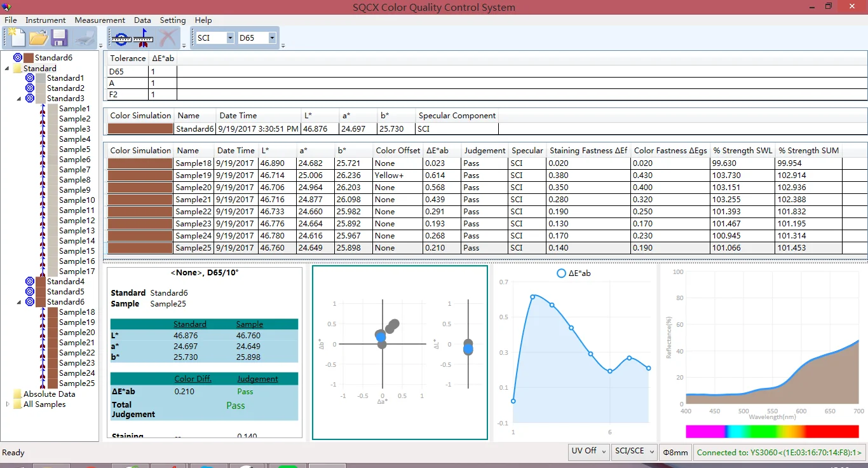
Task: Click the Φ8mm aperture button
Action: coord(675,453)
